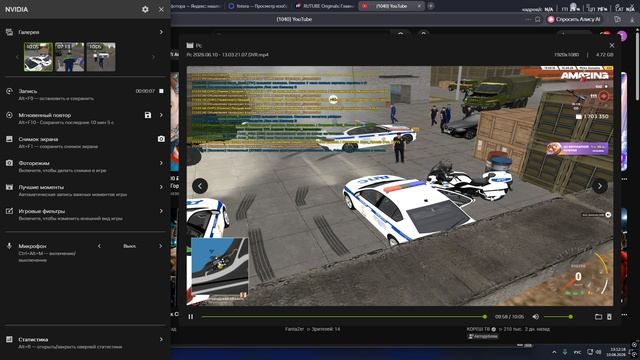Viewport: 640px width, 360px height.
Task: Click microphone state value Выкл.
Action: point(129,246)
